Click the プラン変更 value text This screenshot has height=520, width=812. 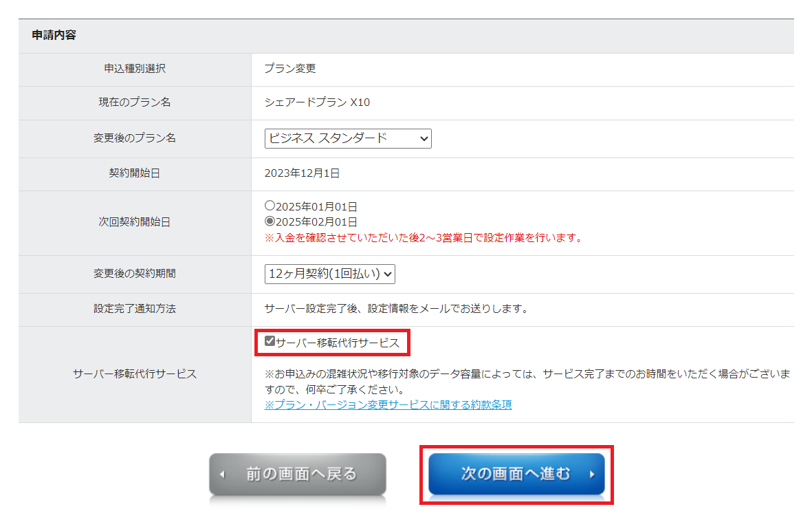[x=289, y=69]
